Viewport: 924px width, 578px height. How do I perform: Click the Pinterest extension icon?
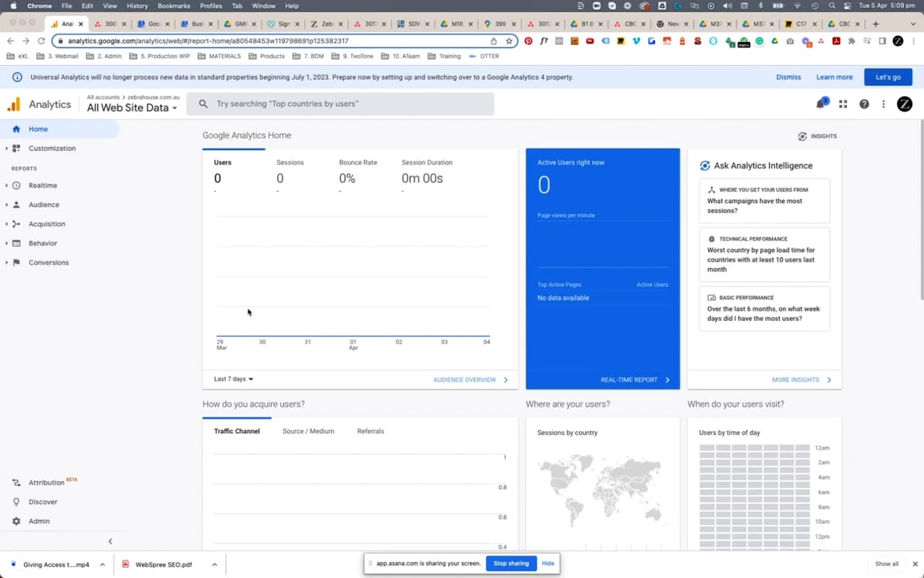(x=529, y=41)
